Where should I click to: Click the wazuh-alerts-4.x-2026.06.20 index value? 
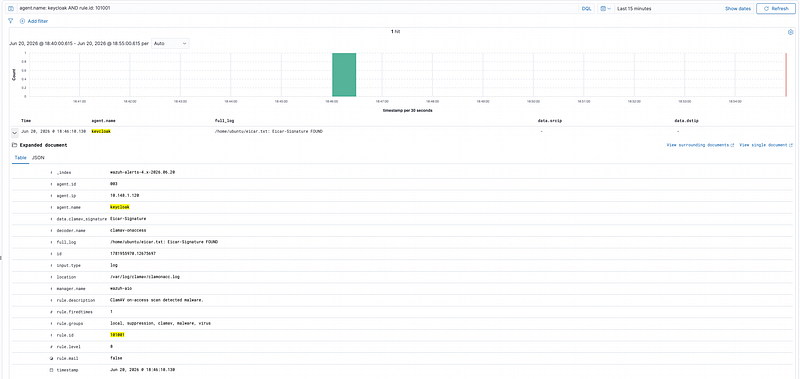pyautogui.click(x=142, y=172)
